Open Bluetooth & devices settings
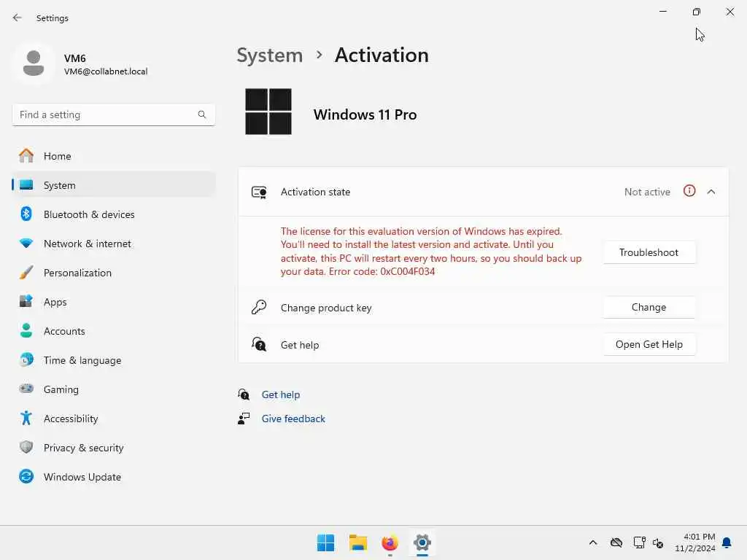Viewport: 747px width, 560px height. [113, 214]
